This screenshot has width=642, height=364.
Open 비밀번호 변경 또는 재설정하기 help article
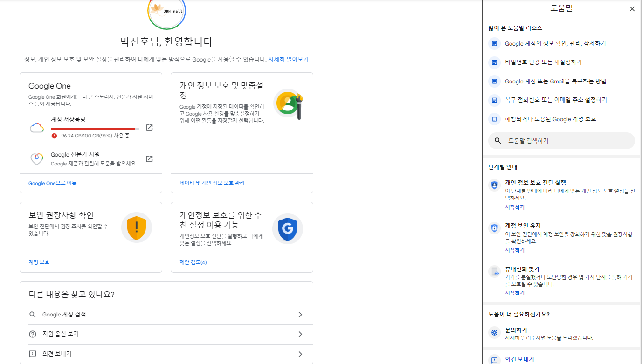[543, 62]
